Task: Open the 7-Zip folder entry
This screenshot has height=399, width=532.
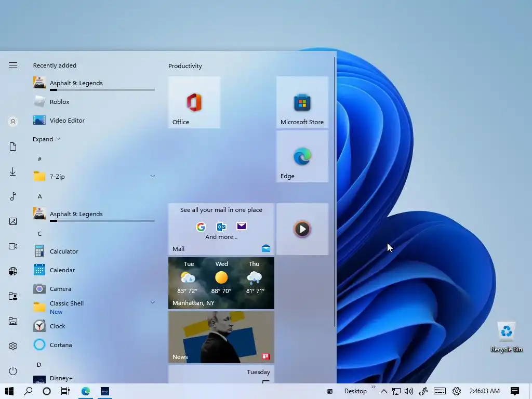Action: click(x=94, y=177)
